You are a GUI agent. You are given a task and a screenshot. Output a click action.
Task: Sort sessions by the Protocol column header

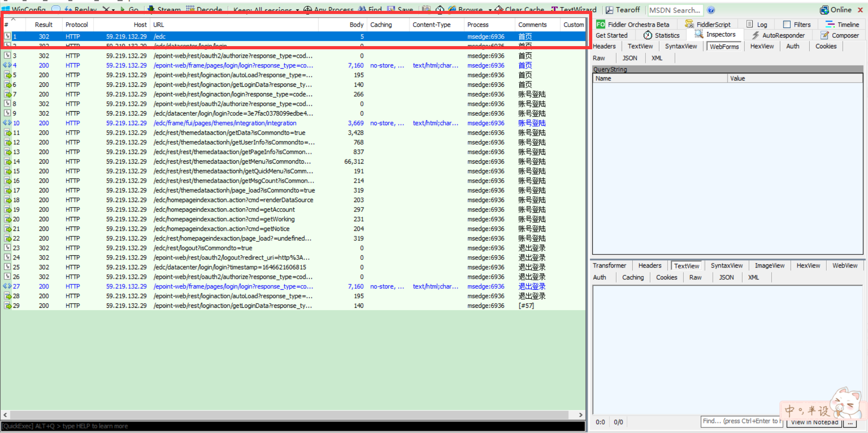[77, 24]
